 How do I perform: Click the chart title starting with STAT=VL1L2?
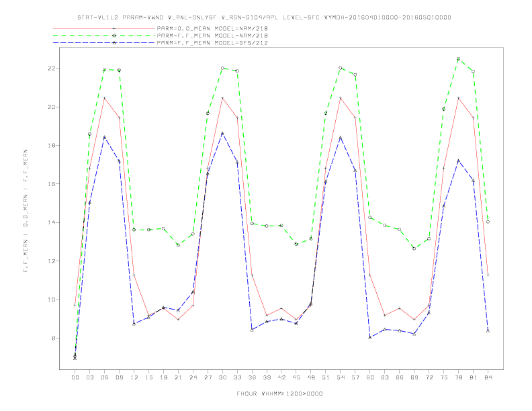coord(264,17)
